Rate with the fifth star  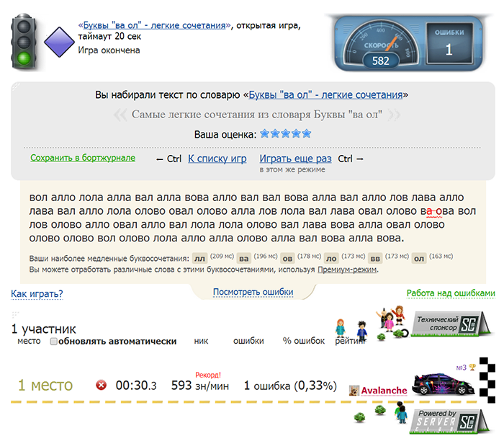click(307, 133)
